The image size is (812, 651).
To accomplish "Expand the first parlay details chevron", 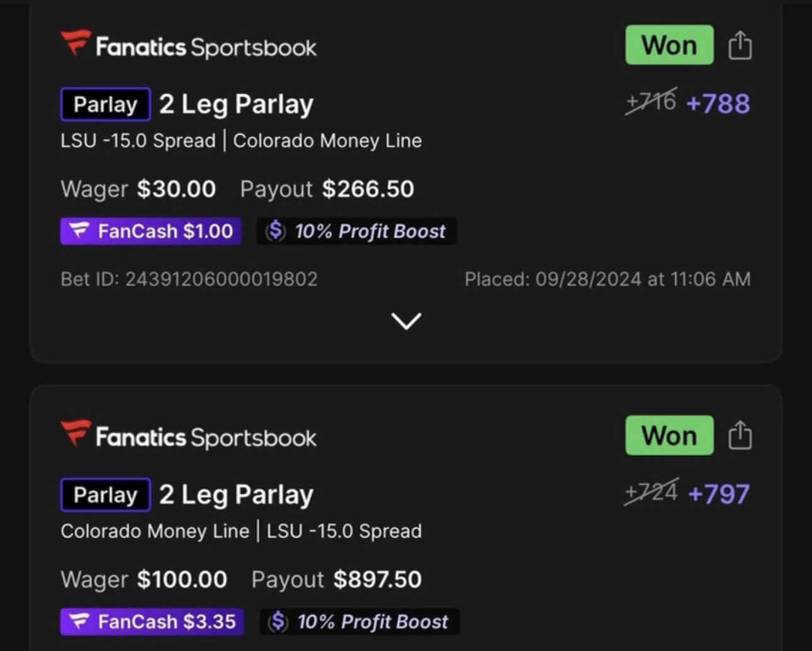I will click(406, 321).
